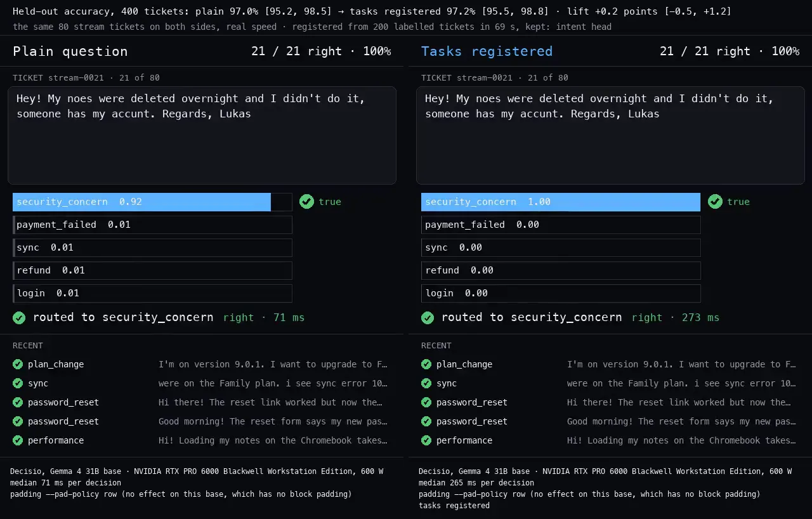Click "routed to security_concern" text in Plain question panel
Screen dimensions: 812x519
coord(123,317)
